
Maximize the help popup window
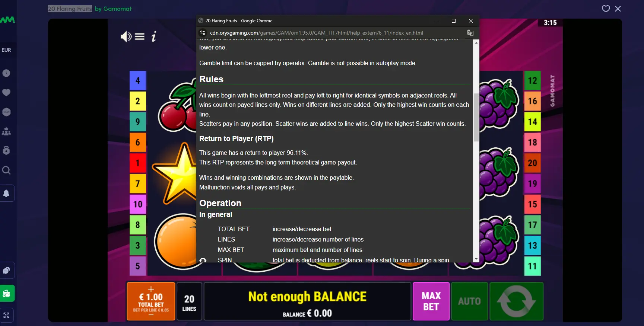click(x=454, y=21)
